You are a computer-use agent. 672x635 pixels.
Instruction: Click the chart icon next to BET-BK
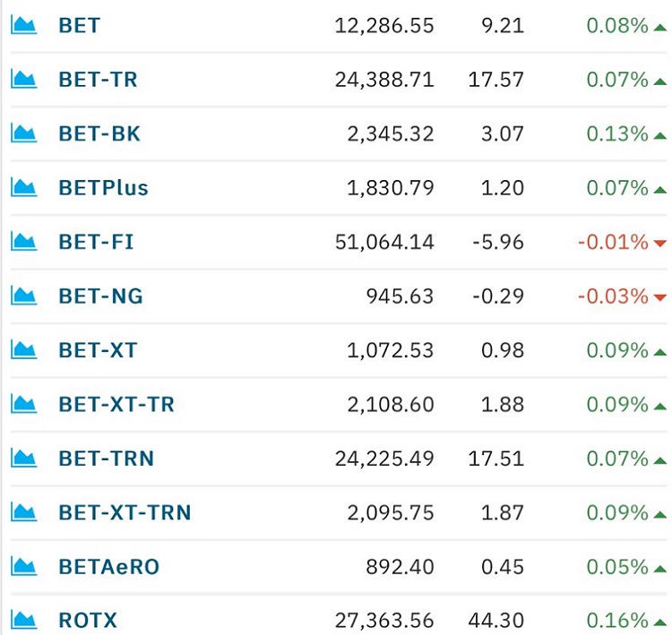pyautogui.click(x=23, y=133)
